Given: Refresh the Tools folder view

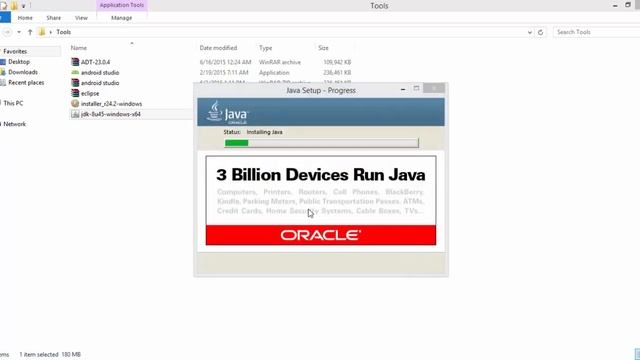Looking at the screenshot, I should pyautogui.click(x=540, y=32).
